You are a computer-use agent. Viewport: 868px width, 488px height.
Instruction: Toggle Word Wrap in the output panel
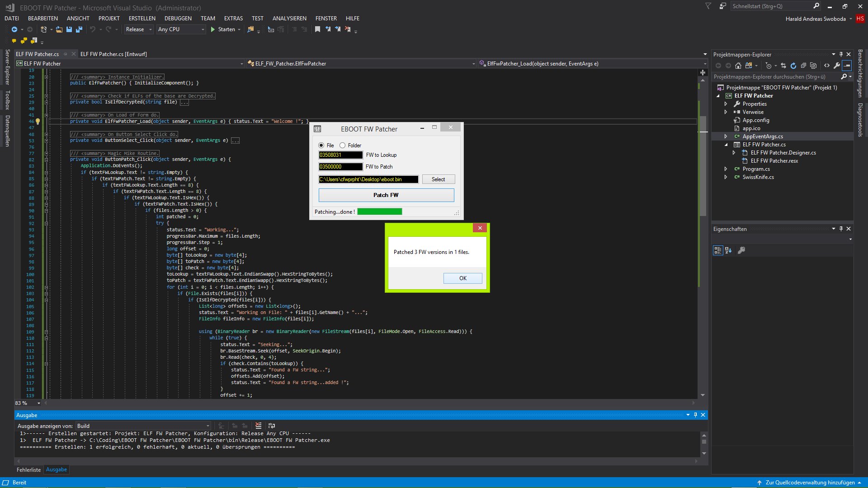pyautogui.click(x=271, y=426)
